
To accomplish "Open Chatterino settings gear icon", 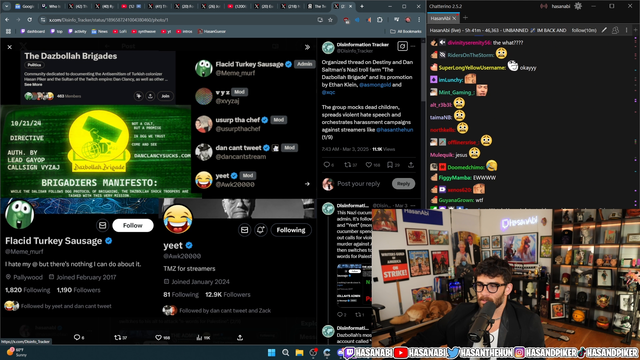I will click(578, 6).
